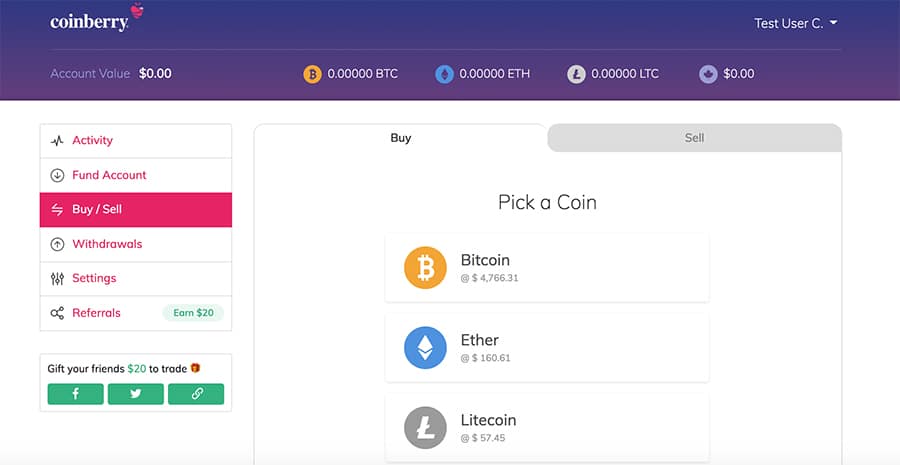Share via the Twitter button
This screenshot has height=465, width=900.
[x=136, y=394]
